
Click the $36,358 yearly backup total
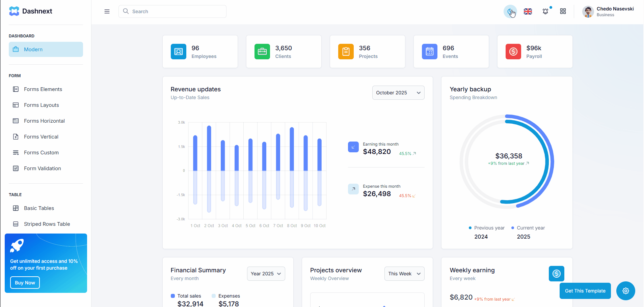click(509, 156)
